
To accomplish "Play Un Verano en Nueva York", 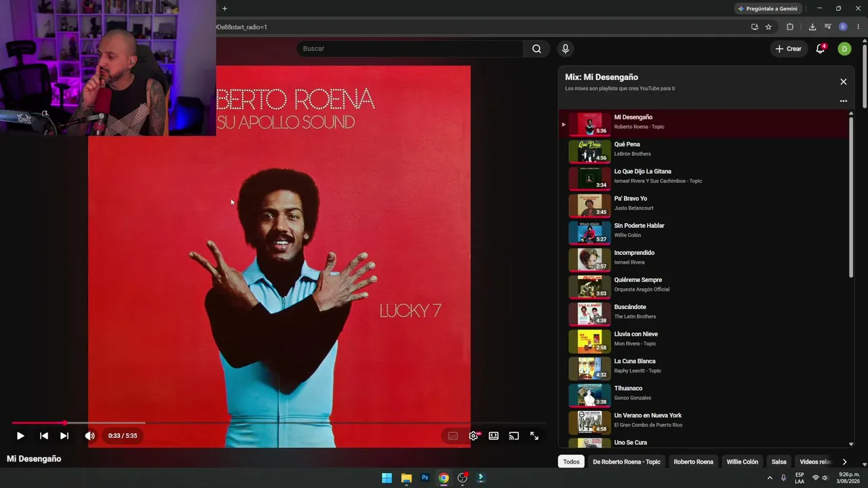I will click(x=704, y=422).
